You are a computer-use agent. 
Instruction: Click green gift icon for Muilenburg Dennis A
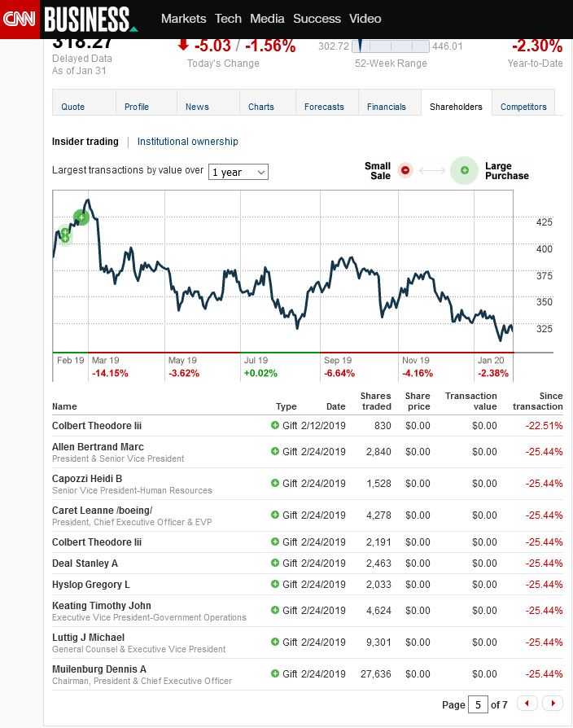pyautogui.click(x=275, y=673)
